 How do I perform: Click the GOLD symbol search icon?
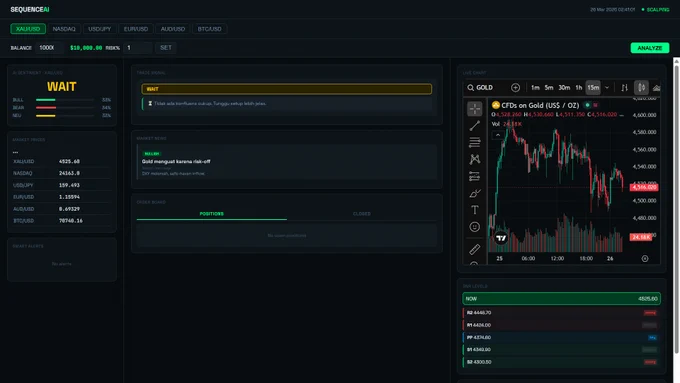471,88
